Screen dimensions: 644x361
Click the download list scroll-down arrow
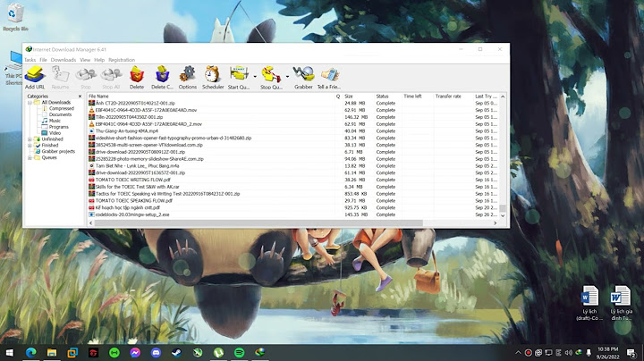coord(503,215)
